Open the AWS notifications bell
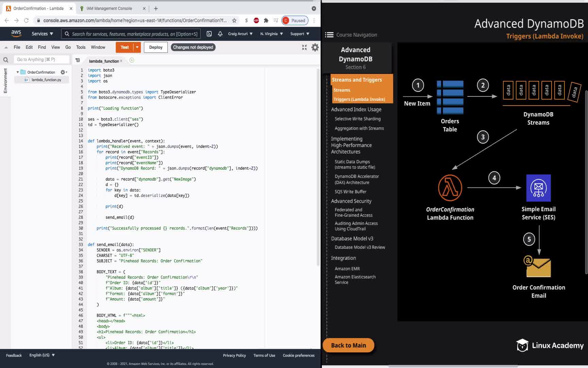 (220, 34)
